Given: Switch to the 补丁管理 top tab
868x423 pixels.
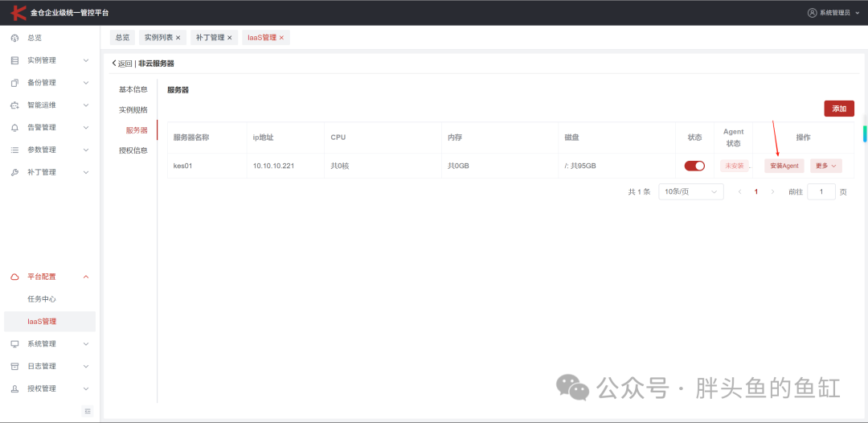Looking at the screenshot, I should click(210, 38).
